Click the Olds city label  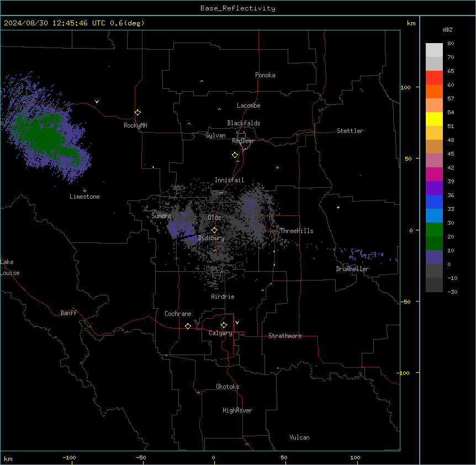click(x=214, y=218)
